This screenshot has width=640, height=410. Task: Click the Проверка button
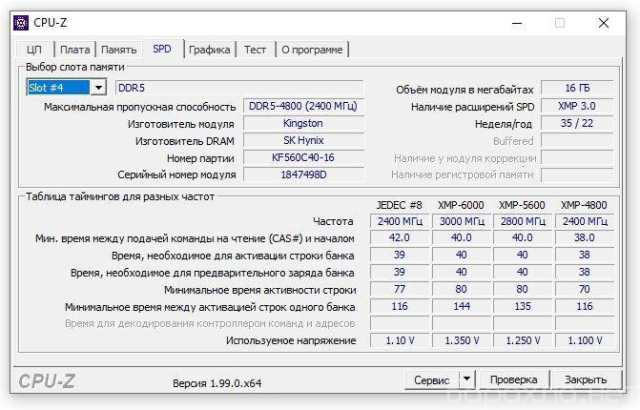pyautogui.click(x=514, y=380)
